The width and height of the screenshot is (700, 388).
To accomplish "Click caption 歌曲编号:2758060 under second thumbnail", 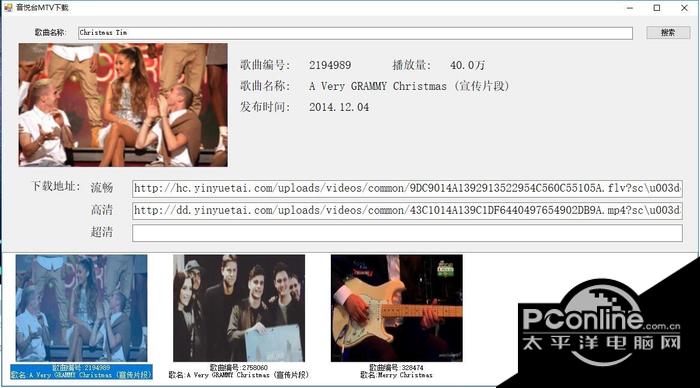I will coord(239,367).
